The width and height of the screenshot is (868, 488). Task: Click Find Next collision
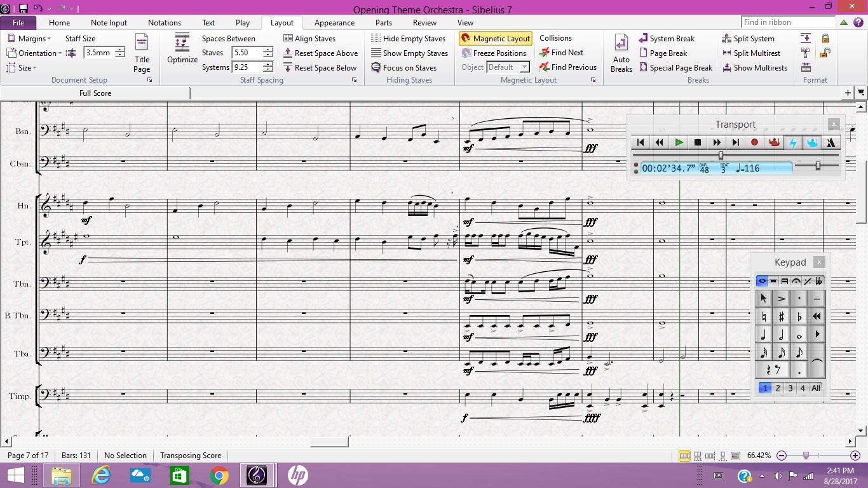(x=561, y=53)
